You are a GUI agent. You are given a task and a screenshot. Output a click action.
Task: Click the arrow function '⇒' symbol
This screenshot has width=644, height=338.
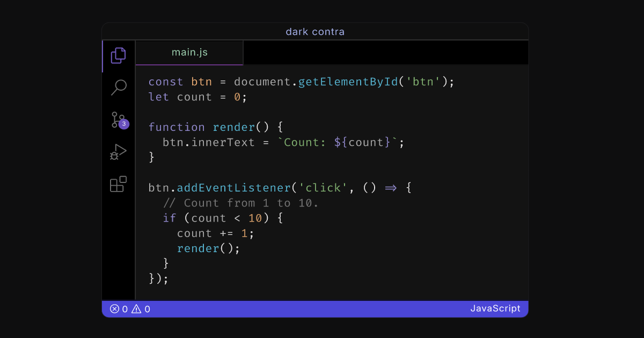[390, 188]
